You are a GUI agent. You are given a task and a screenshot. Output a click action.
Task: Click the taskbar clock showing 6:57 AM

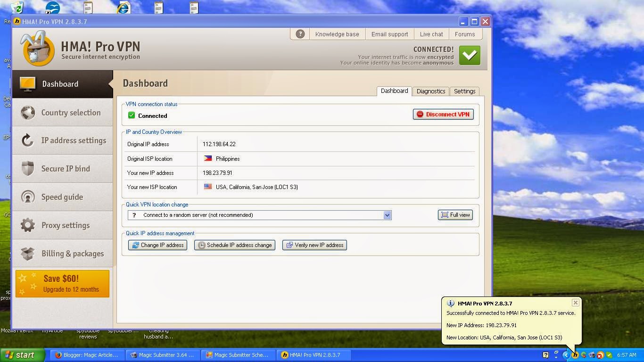click(627, 355)
